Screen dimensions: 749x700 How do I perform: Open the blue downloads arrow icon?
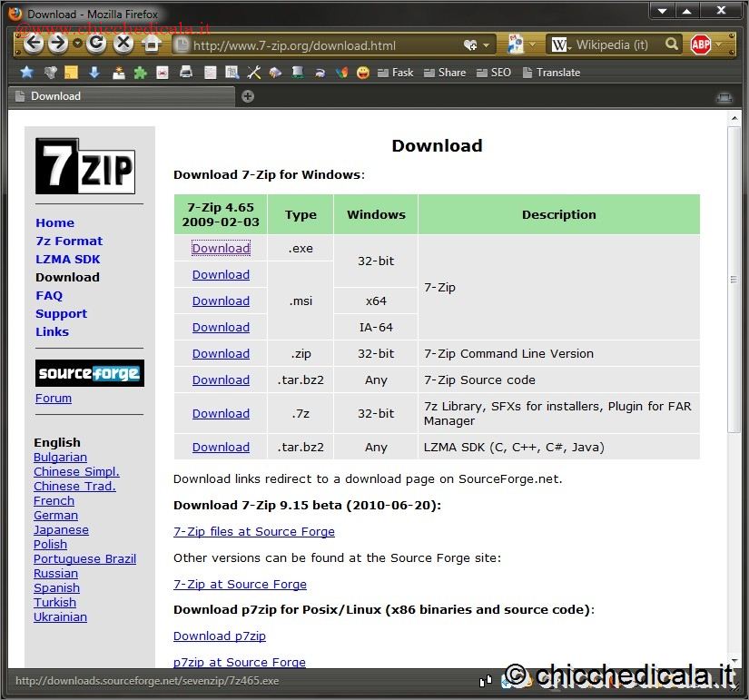[x=94, y=73]
